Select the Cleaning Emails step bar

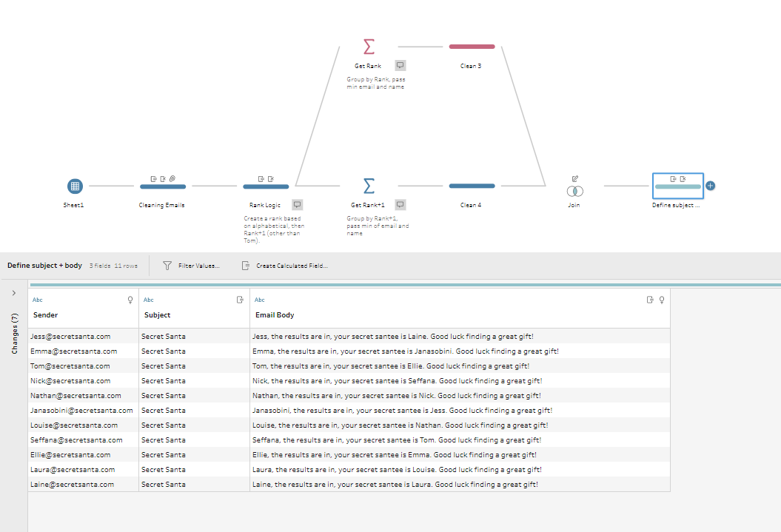[163, 186]
